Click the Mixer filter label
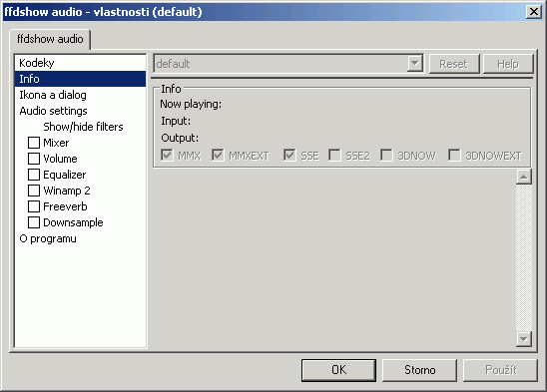Image resolution: width=547 pixels, height=392 pixels. tap(56, 143)
